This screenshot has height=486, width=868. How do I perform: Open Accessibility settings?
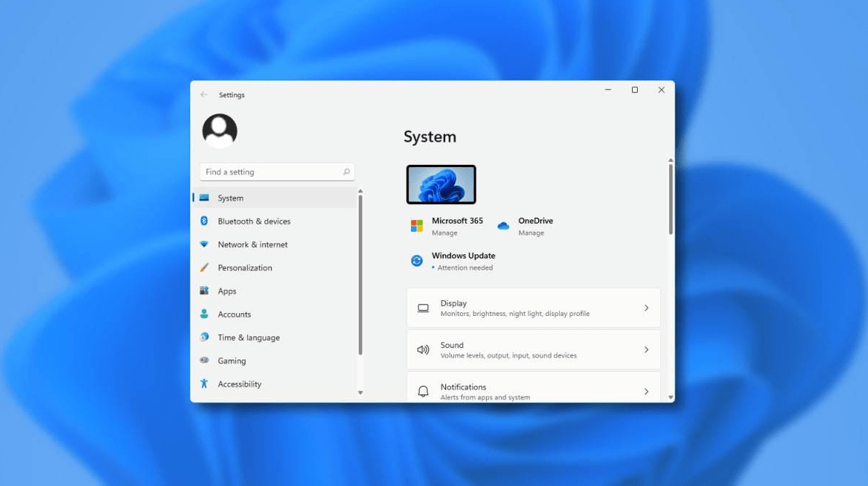click(x=275, y=384)
